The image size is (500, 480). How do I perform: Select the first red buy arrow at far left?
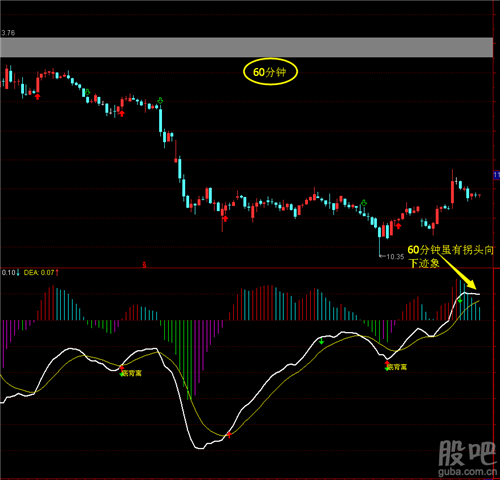[x=37, y=96]
